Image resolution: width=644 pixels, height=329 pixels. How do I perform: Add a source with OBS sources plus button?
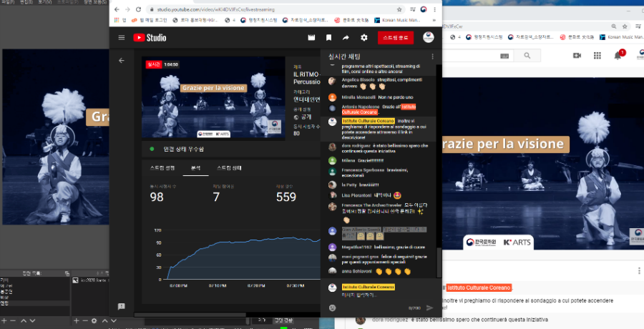(76, 321)
